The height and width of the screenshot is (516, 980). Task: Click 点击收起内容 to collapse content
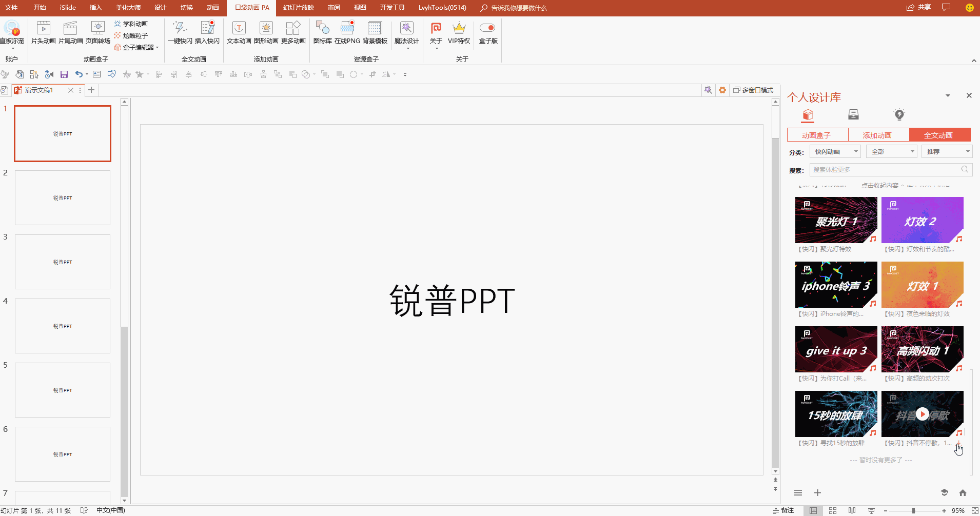(x=883, y=186)
